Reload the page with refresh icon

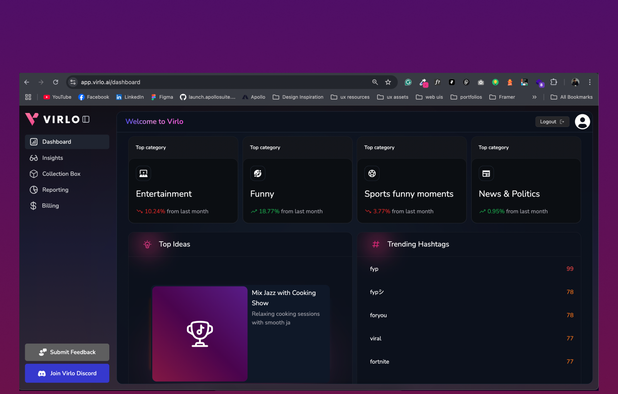coord(56,82)
